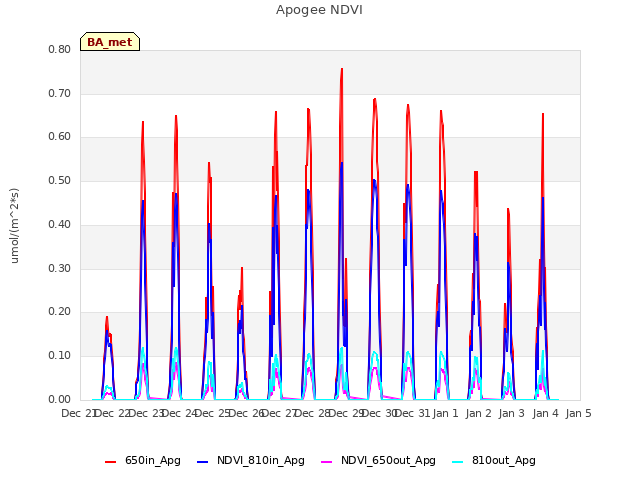Screen dimensions: 640x480
Task: Click the 0.00 y-axis tick label
Action: (60, 400)
